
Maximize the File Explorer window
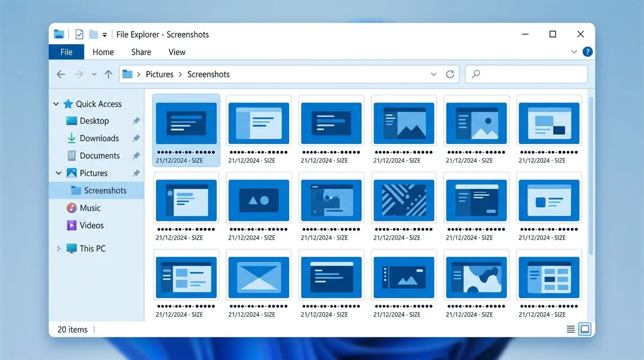(x=553, y=34)
